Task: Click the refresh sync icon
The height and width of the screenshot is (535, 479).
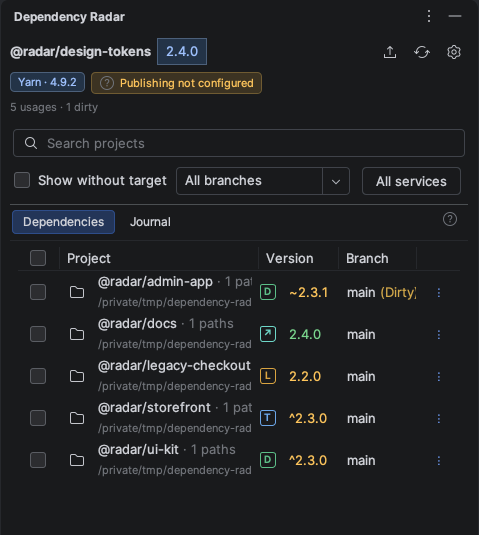Action: (422, 52)
